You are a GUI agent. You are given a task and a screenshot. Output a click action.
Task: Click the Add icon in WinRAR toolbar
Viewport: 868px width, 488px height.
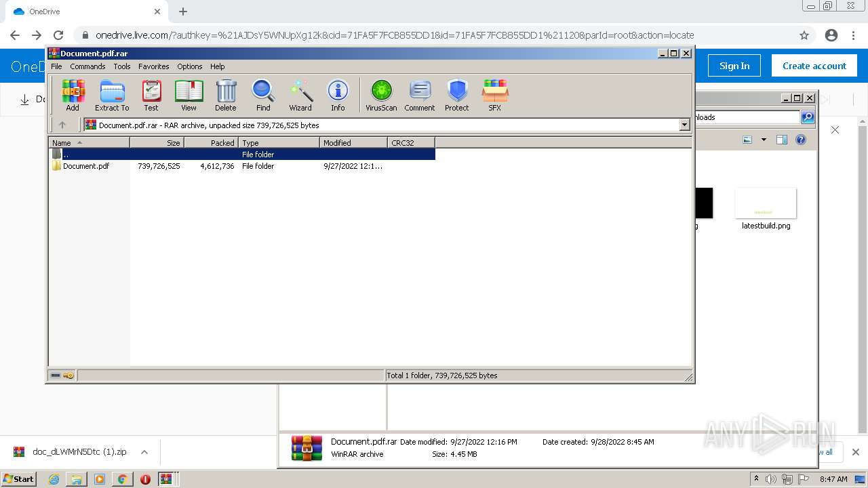pyautogui.click(x=73, y=95)
